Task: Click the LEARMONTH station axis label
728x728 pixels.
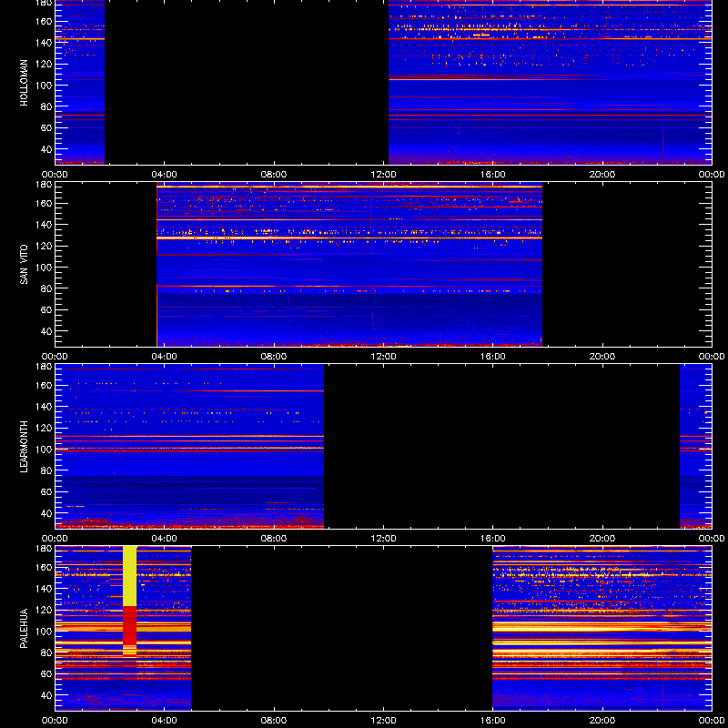Action: [24, 447]
